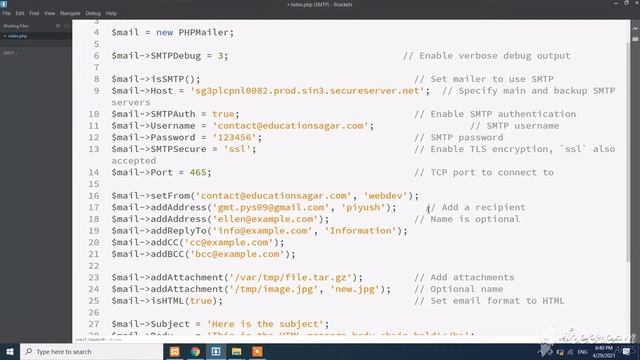This screenshot has height=360, width=640.
Task: Click comment '// TCP port to connect to'
Action: (484, 172)
